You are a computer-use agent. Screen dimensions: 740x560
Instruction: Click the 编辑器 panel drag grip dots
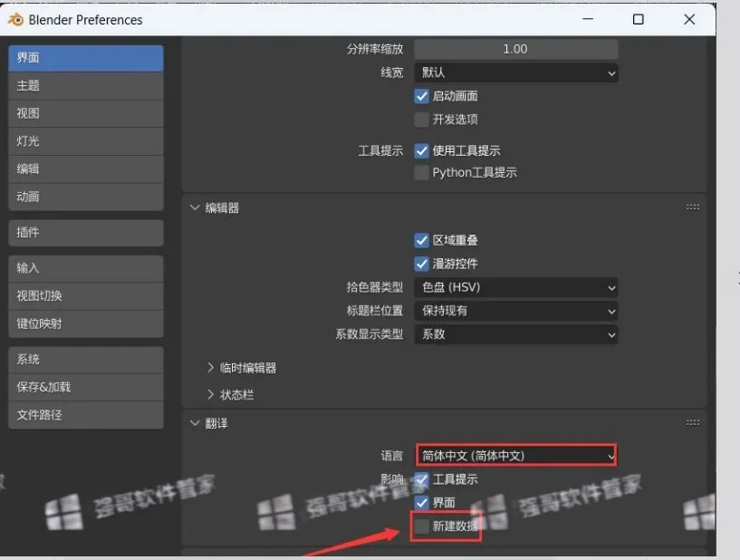(x=692, y=207)
